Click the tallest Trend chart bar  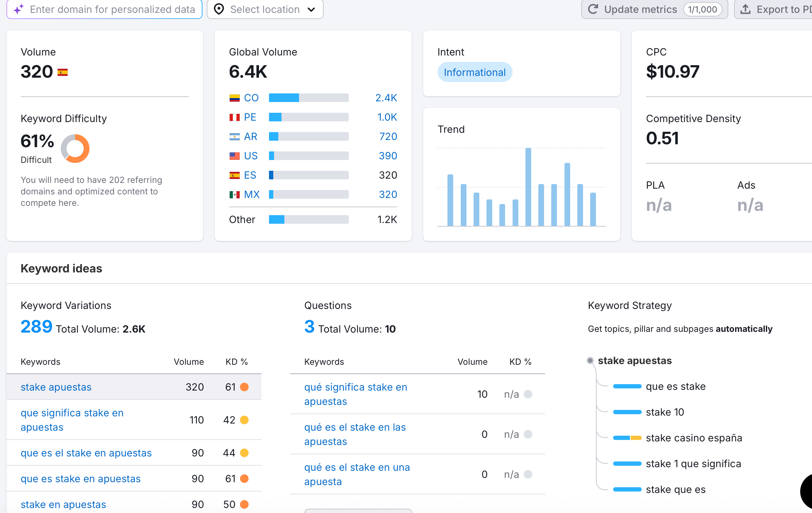click(x=528, y=187)
